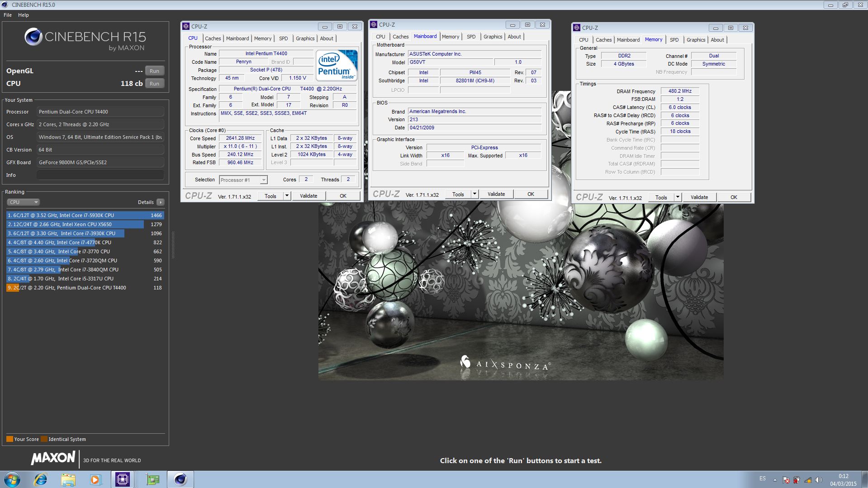This screenshot has width=868, height=488.
Task: Select ranking row Intel Core i7-5930K CPU
Action: [85, 215]
